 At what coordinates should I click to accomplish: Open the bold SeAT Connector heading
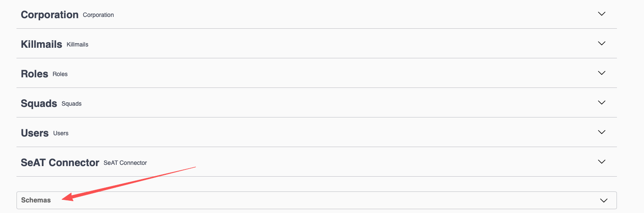click(x=60, y=163)
